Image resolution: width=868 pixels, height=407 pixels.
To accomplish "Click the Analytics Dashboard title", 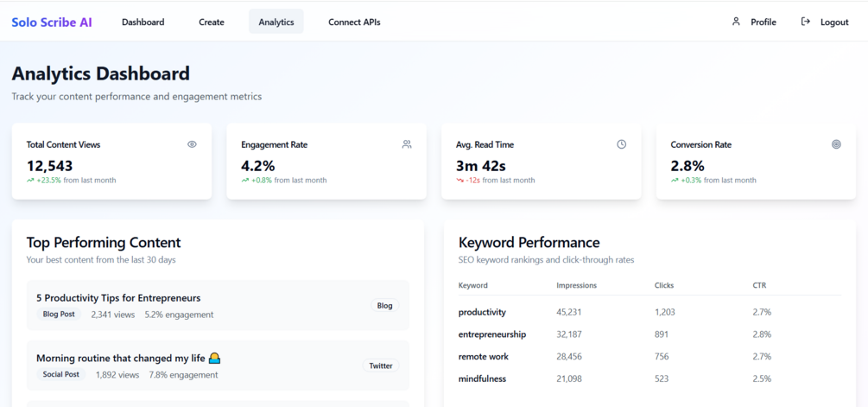I will coord(101,73).
